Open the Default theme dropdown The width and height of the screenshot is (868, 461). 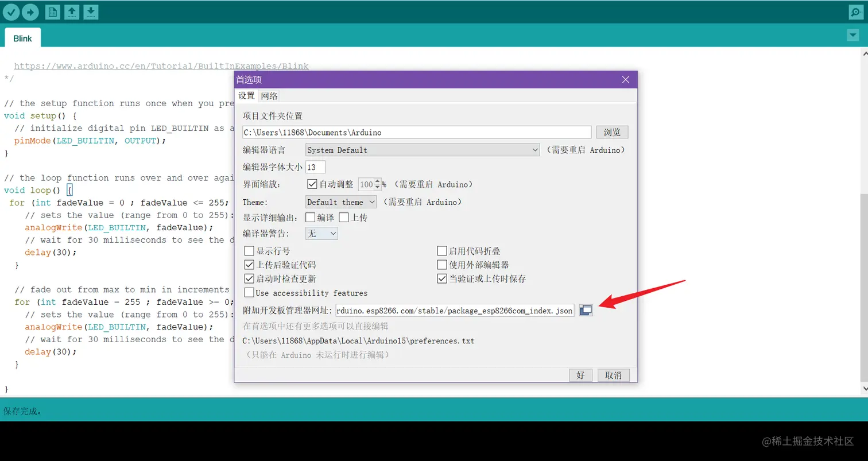341,202
